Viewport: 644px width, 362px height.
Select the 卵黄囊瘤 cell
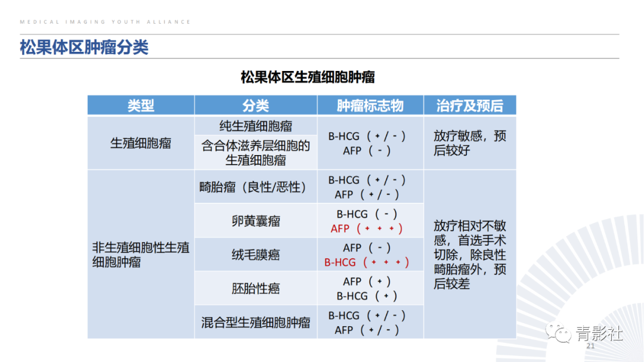coord(255,221)
